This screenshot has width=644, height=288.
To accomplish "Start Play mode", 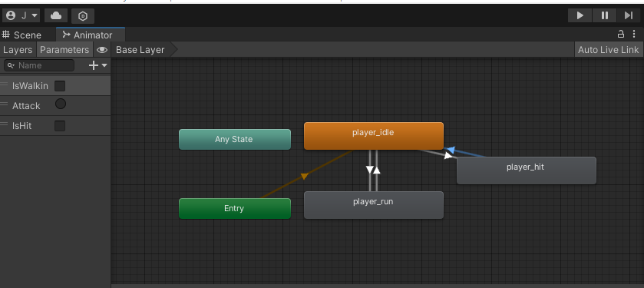I will (x=580, y=15).
